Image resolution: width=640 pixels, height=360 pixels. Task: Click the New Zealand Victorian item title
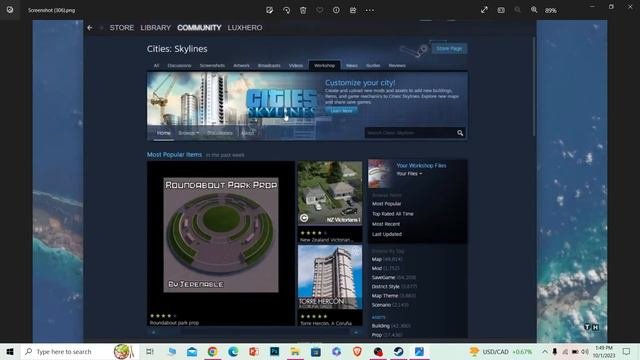tap(326, 240)
